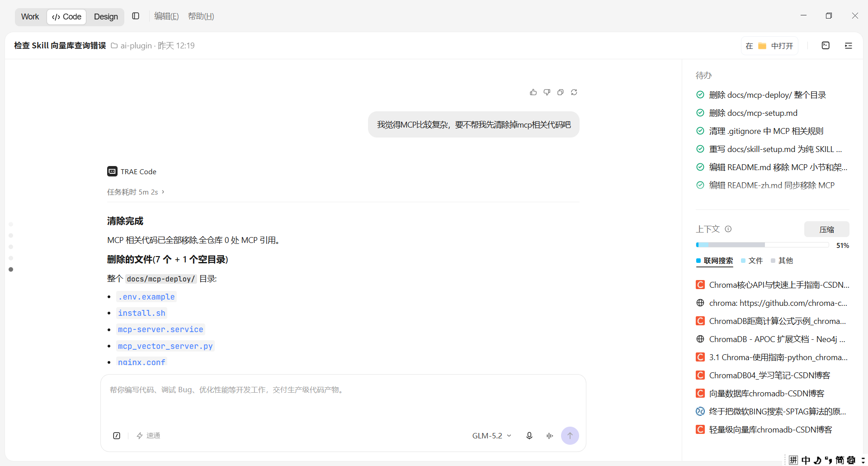The height and width of the screenshot is (466, 868).
Task: Click the user message bubble about MCP
Action: tap(474, 124)
